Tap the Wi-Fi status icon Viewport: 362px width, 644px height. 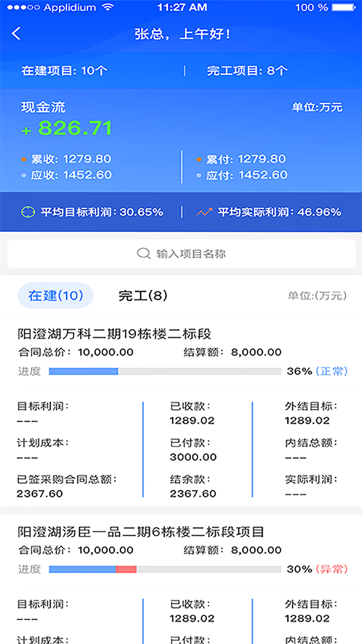[108, 7]
